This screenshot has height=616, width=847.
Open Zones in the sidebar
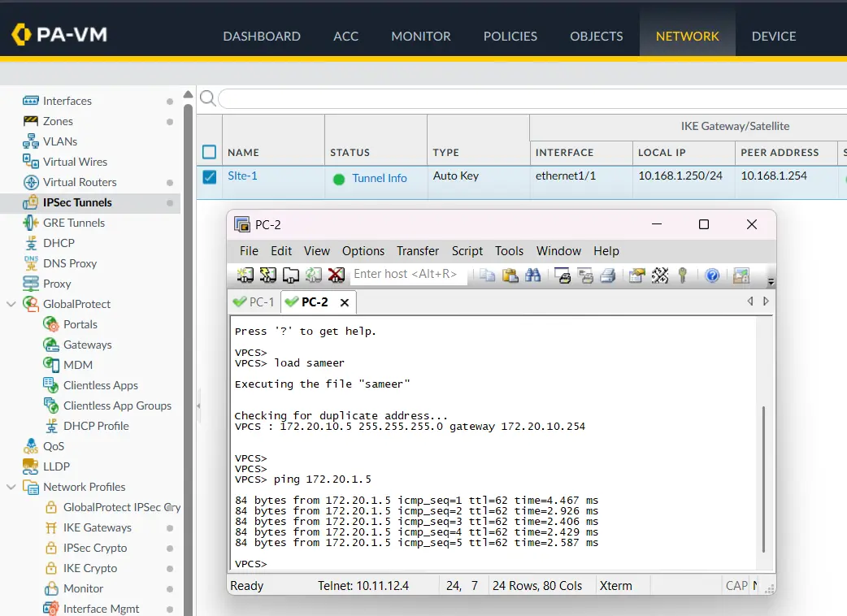click(58, 121)
